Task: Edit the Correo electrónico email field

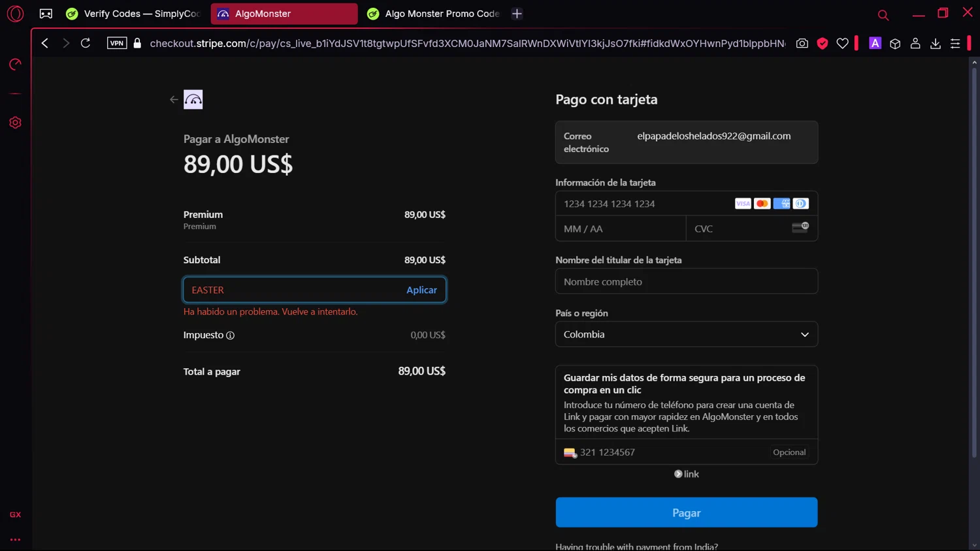Action: (687, 142)
